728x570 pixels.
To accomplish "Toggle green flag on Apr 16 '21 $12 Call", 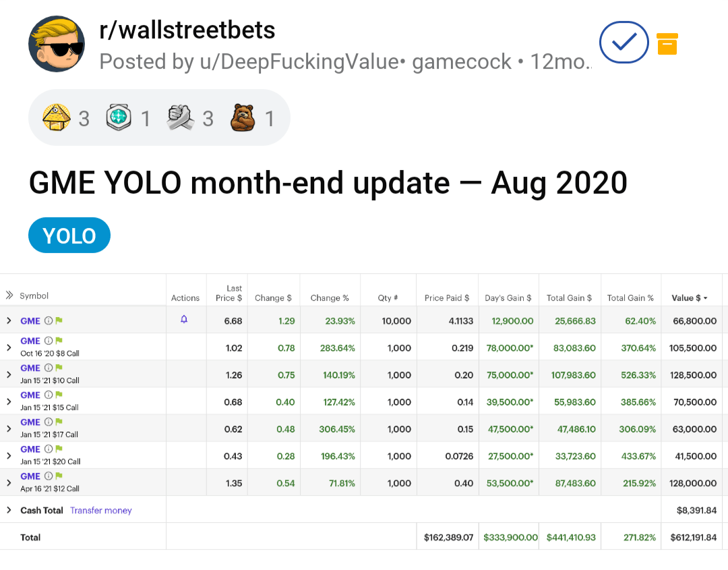I will point(59,476).
